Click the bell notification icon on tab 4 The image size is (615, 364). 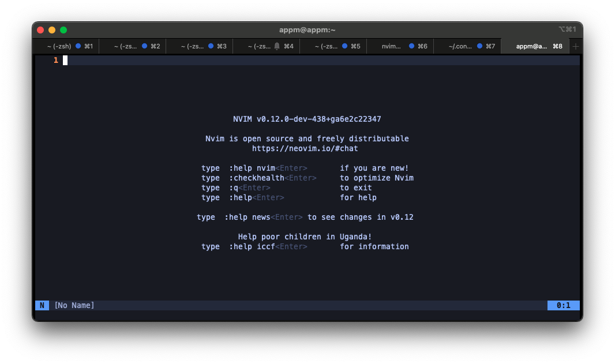tap(277, 46)
